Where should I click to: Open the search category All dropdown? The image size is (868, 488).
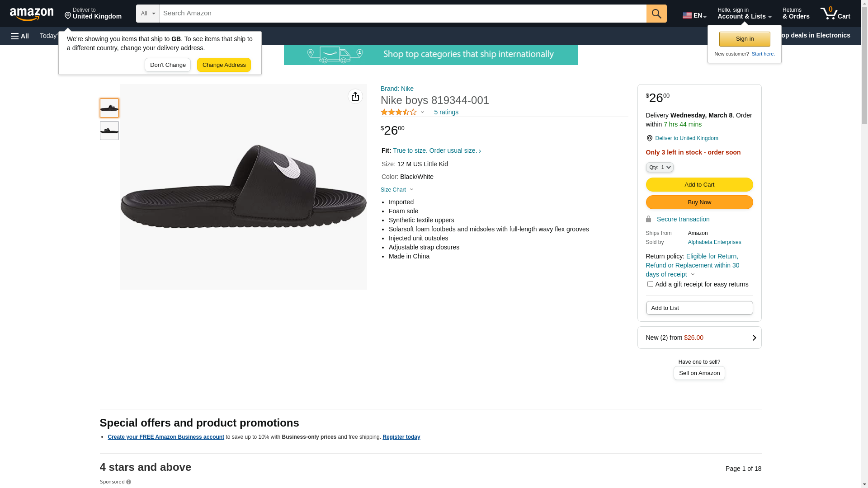[x=147, y=14]
